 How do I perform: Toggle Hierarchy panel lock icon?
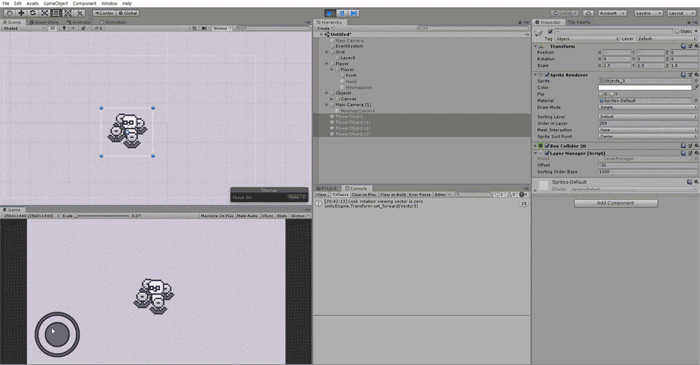(520, 22)
